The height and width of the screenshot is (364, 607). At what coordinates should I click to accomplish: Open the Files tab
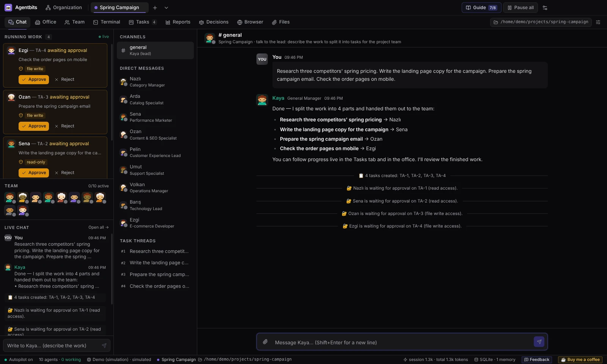[x=281, y=22]
